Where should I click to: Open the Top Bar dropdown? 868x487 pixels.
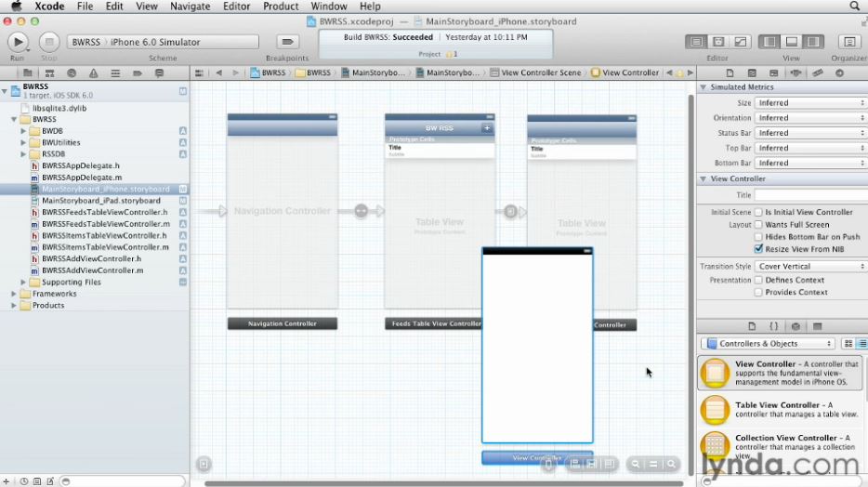pyautogui.click(x=811, y=148)
